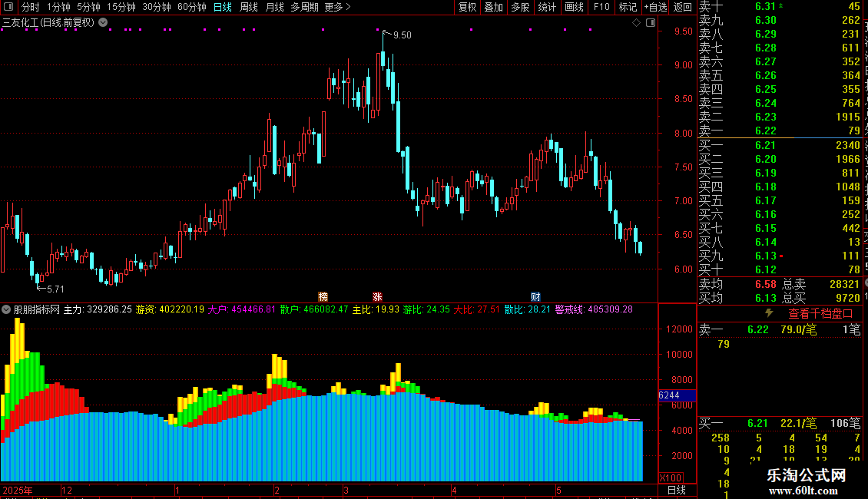Click the 卖均 6.58 average row

click(x=737, y=284)
